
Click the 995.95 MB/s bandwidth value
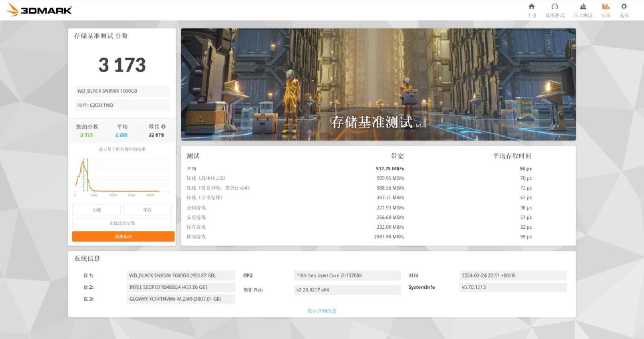(390, 178)
